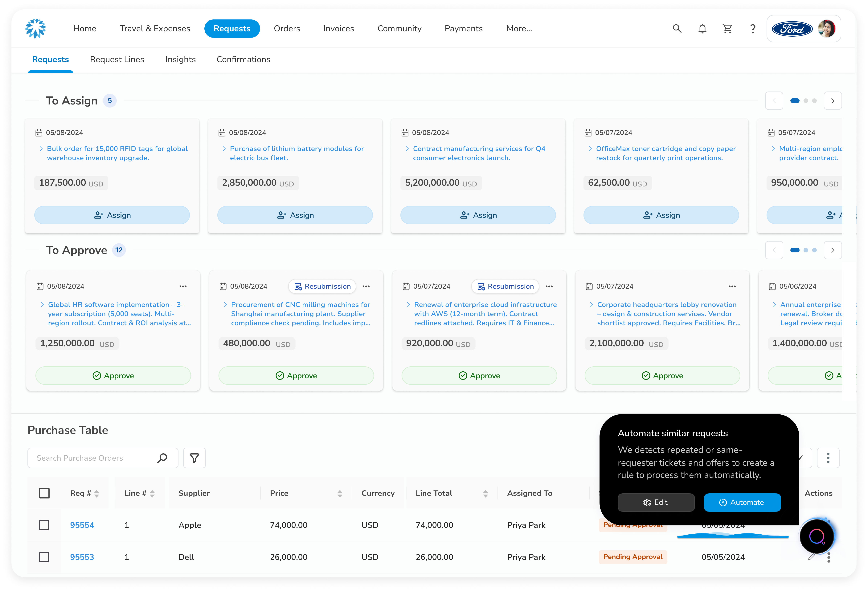
Task: Open the shopping cart
Action: click(727, 29)
